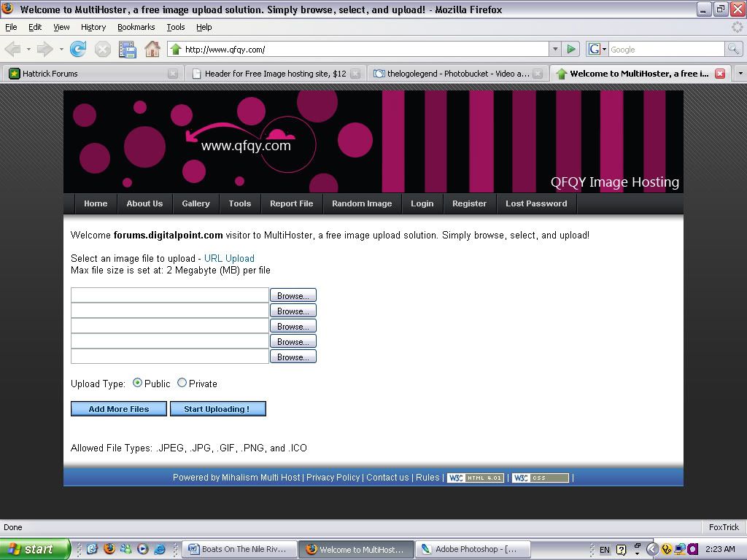Click the Gallery navigation link

tap(196, 204)
